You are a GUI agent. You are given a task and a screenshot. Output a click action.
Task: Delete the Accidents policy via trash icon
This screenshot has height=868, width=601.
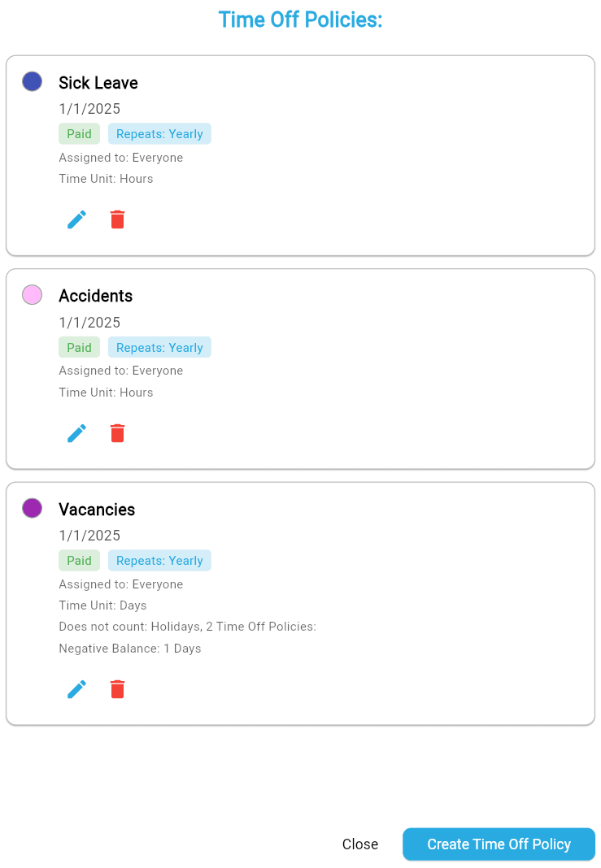coord(118,433)
